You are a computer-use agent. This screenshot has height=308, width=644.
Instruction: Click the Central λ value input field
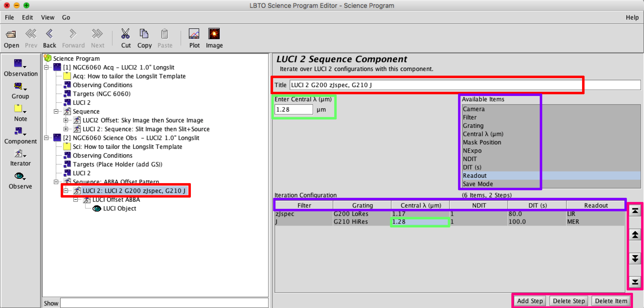[x=294, y=109]
